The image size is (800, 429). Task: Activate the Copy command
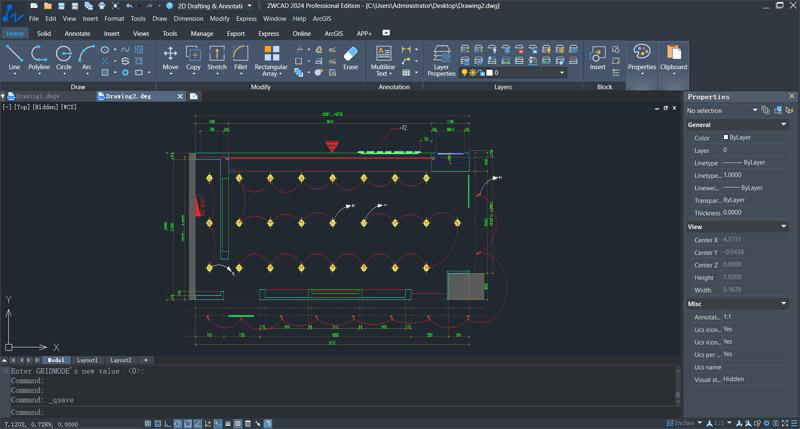[193, 58]
